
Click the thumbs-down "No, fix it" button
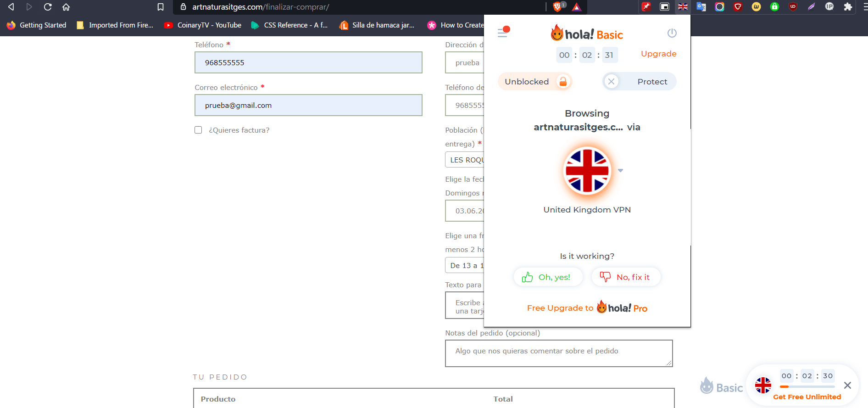tap(626, 277)
